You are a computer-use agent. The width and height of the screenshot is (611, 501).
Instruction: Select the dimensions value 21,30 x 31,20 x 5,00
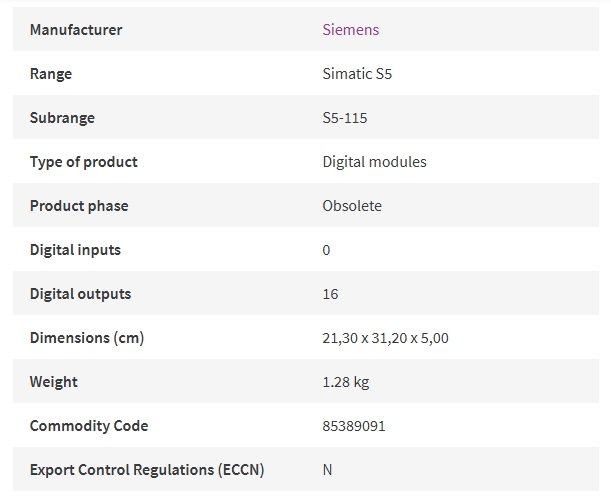coord(385,338)
